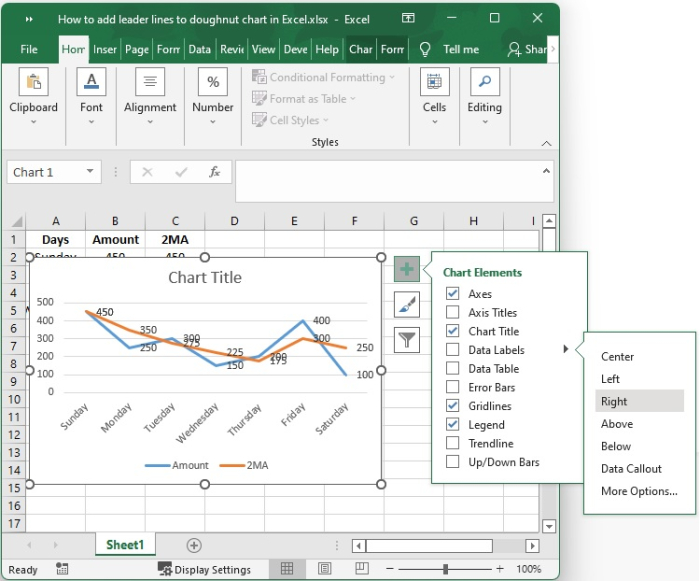Screen dimensions: 700x581
Task: Open More Options for data labels
Action: pyautogui.click(x=639, y=491)
